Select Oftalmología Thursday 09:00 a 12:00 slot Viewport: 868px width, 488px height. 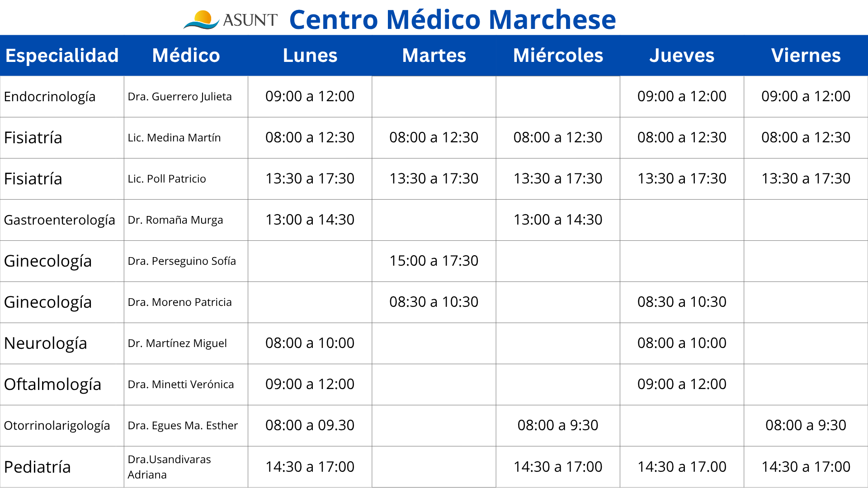click(682, 385)
